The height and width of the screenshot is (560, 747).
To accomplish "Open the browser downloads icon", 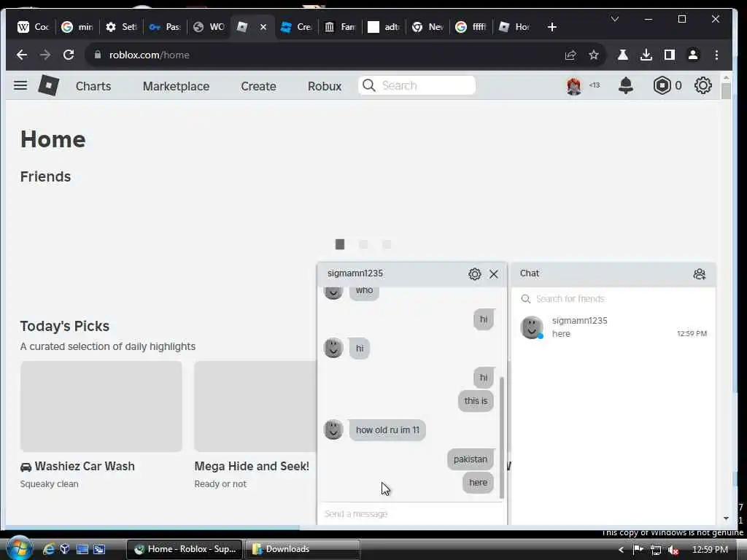I will click(x=646, y=55).
